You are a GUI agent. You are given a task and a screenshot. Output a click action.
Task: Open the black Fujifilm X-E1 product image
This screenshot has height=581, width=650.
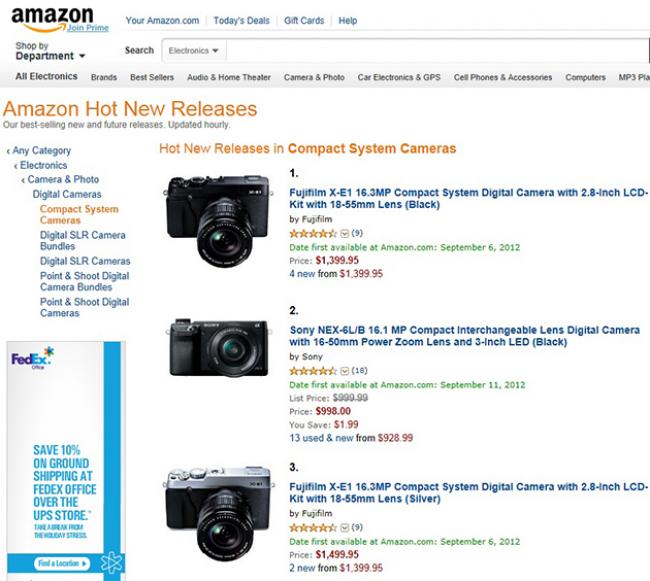pyautogui.click(x=218, y=221)
